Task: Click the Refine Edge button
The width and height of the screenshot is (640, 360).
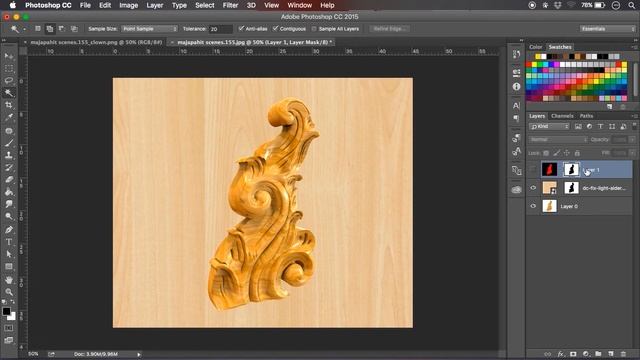Action: 389,29
